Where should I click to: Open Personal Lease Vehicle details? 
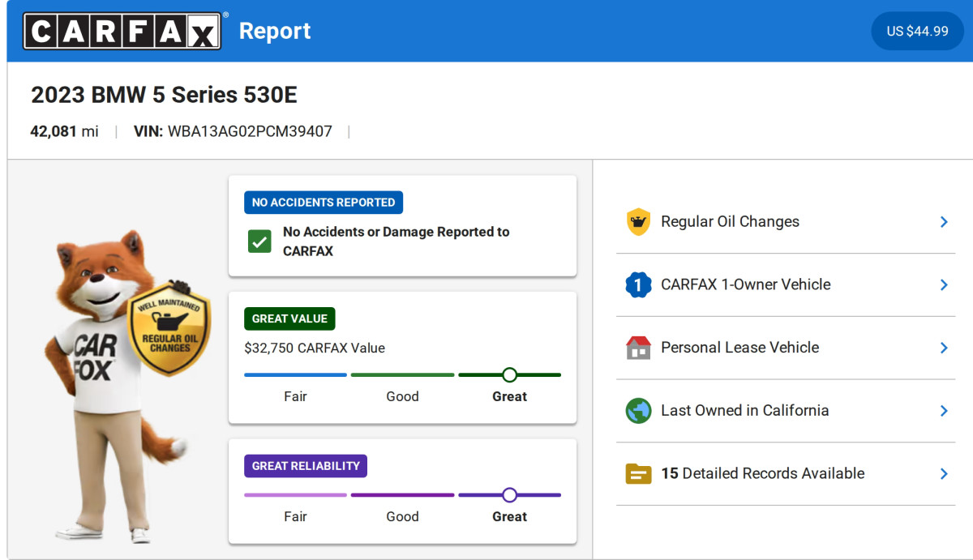pyautogui.click(x=786, y=348)
